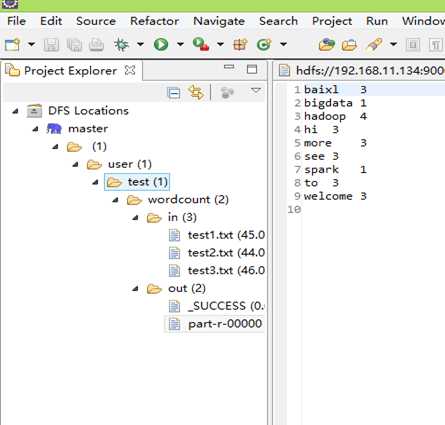Open the Navigate menu

pyautogui.click(x=219, y=21)
